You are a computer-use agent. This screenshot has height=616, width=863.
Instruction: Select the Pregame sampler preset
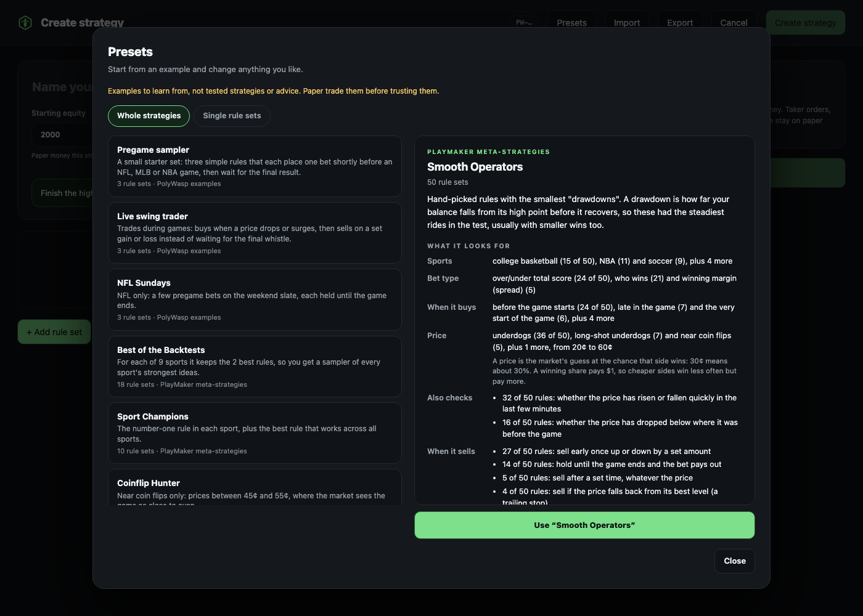pyautogui.click(x=255, y=166)
